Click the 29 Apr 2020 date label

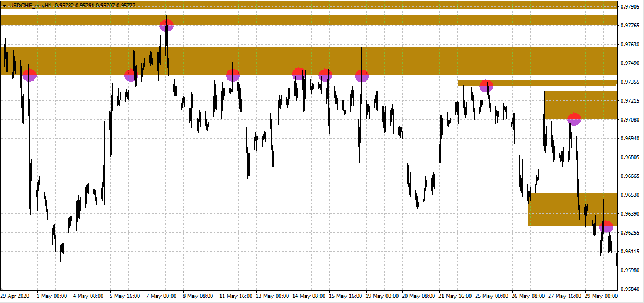pyautogui.click(x=15, y=296)
